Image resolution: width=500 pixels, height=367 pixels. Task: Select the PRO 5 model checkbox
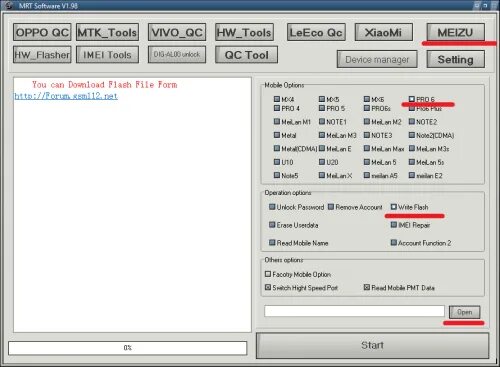[x=322, y=108]
